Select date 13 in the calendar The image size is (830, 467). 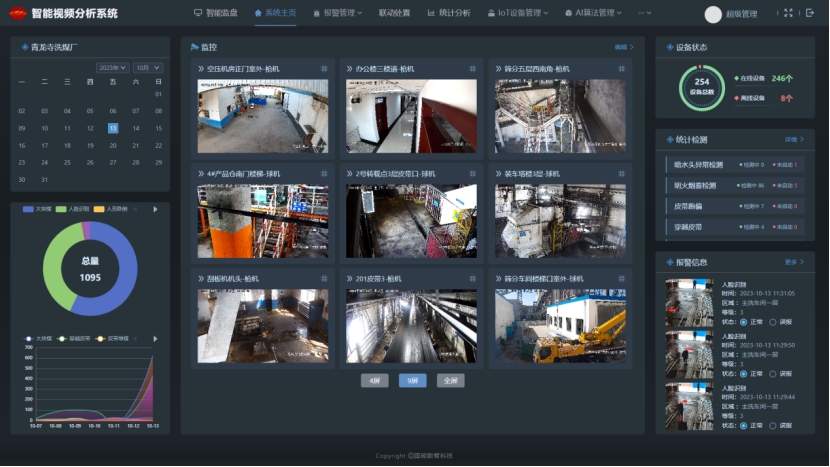click(113, 128)
